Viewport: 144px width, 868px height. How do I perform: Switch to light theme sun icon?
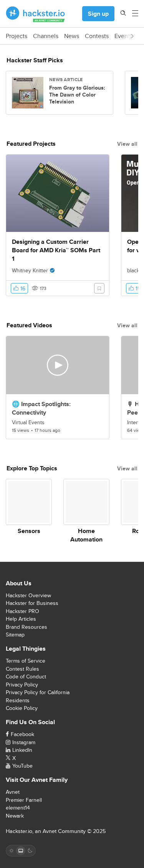12,851
